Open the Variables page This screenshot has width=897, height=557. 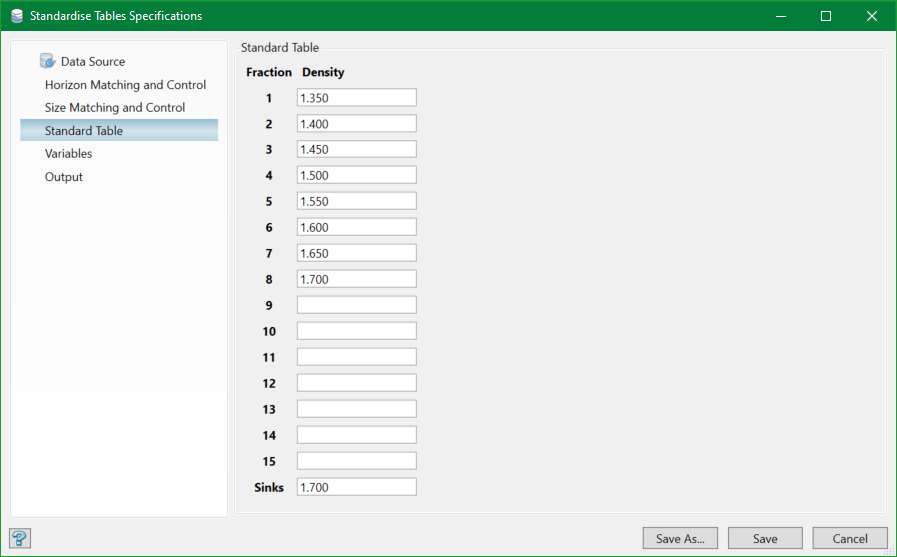pos(68,154)
